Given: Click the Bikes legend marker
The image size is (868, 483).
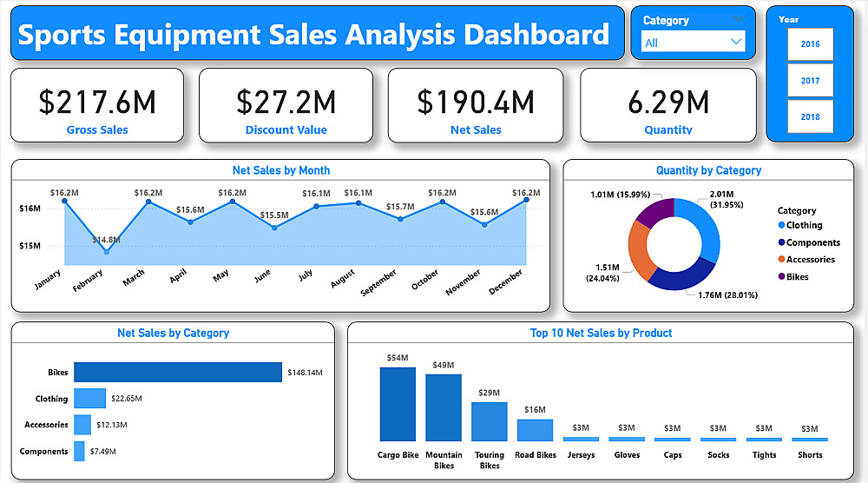Looking at the screenshot, I should [782, 276].
